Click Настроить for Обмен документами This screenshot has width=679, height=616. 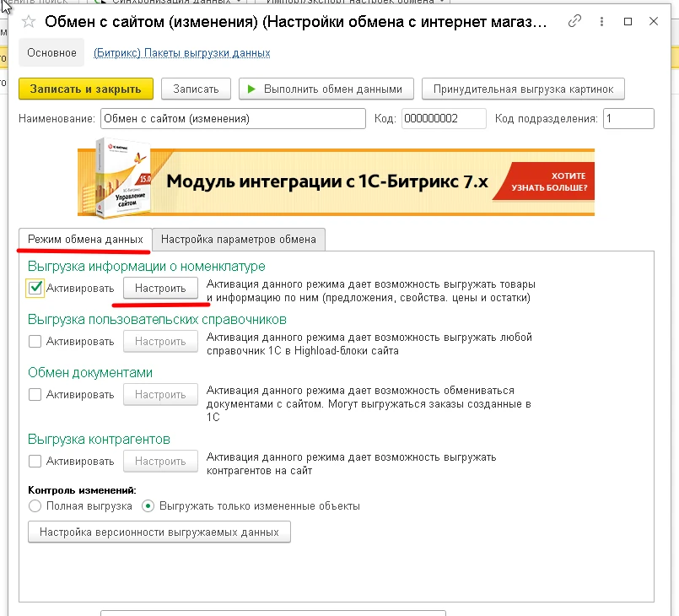point(160,395)
